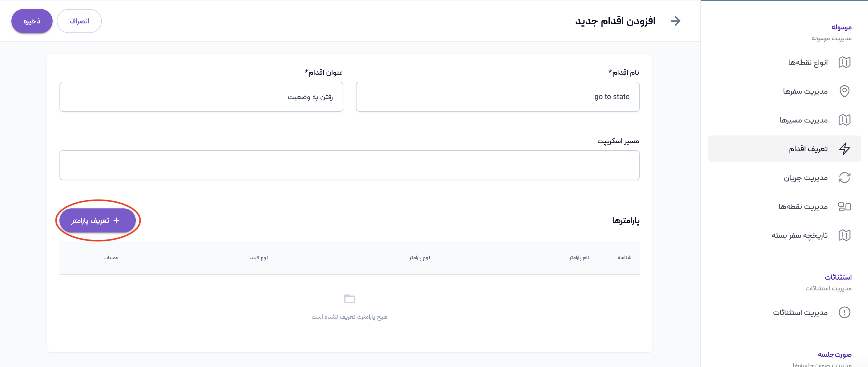Click the refresh arrows icon for مدیریت جریان
This screenshot has width=868, height=367.
click(x=844, y=177)
